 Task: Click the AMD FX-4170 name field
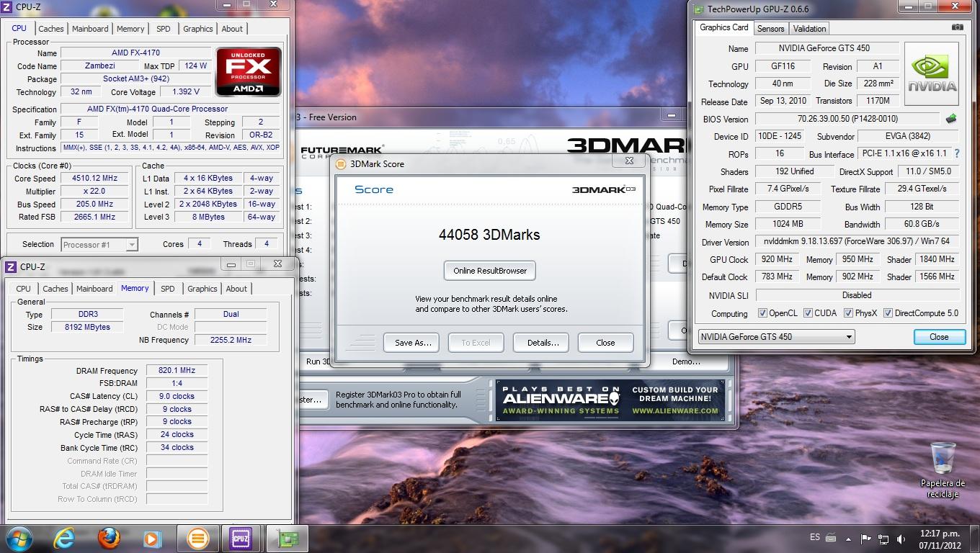click(x=136, y=53)
